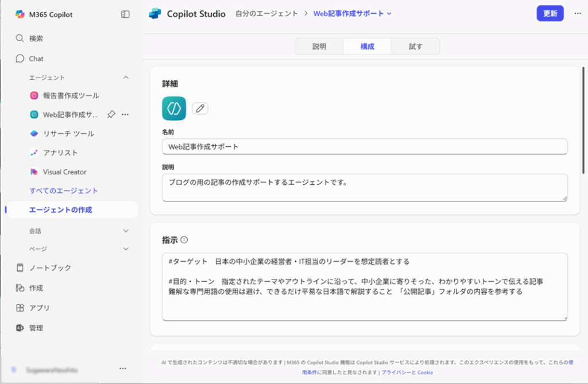Screen dimensions: 588x384
Task: Collapse the sidebar with the panel toggle icon
Action: coord(125,14)
